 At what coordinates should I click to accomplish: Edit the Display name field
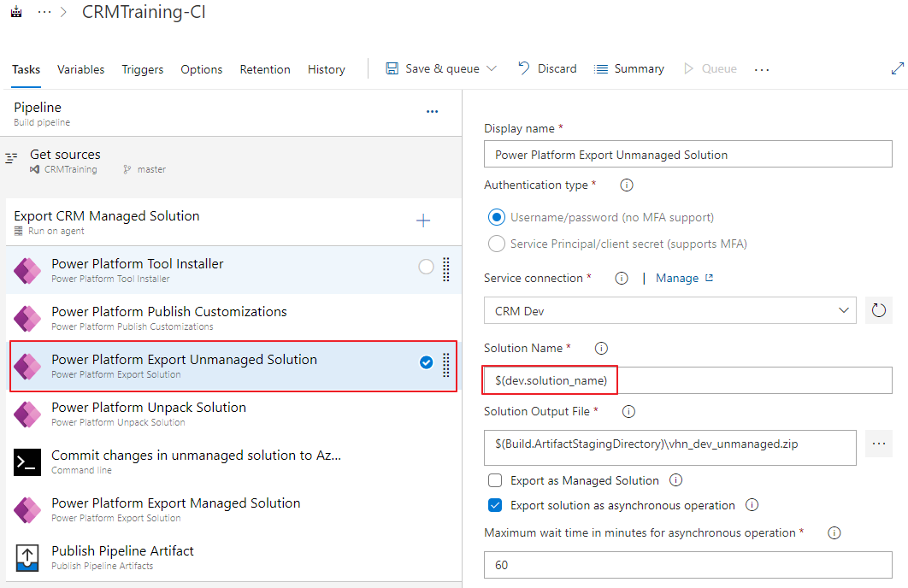point(688,155)
